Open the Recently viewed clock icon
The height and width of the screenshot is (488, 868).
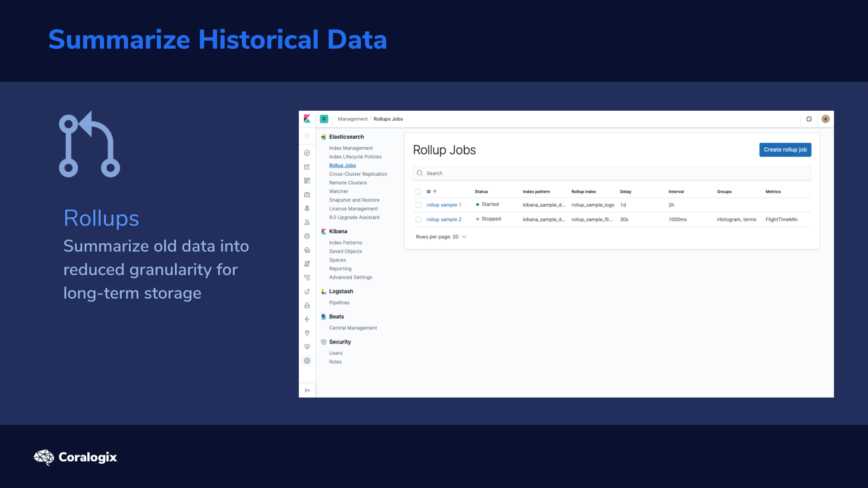tap(307, 136)
